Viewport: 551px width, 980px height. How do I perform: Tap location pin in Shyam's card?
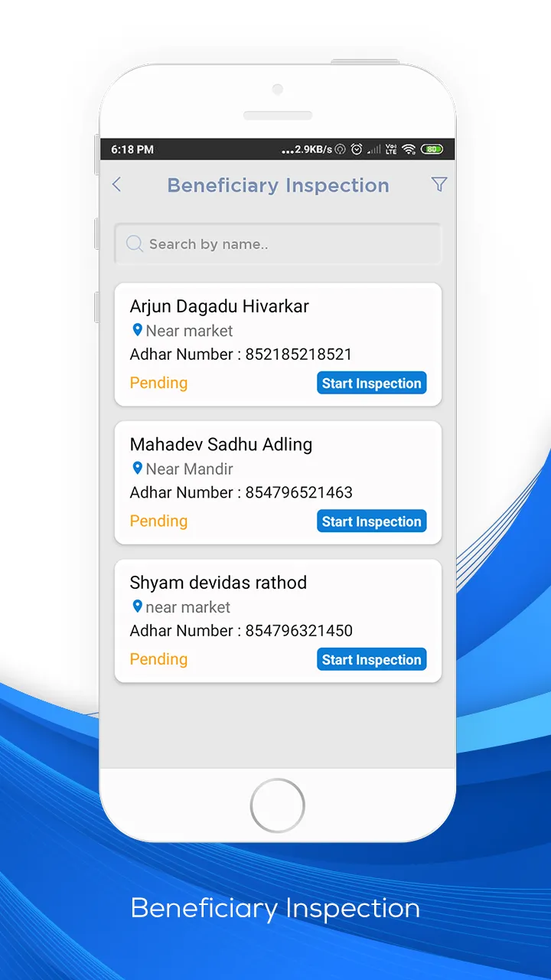138,606
